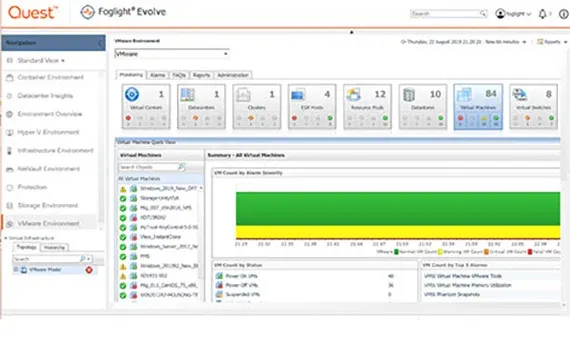Select the Virtual Machines tile showing 84

478,106
